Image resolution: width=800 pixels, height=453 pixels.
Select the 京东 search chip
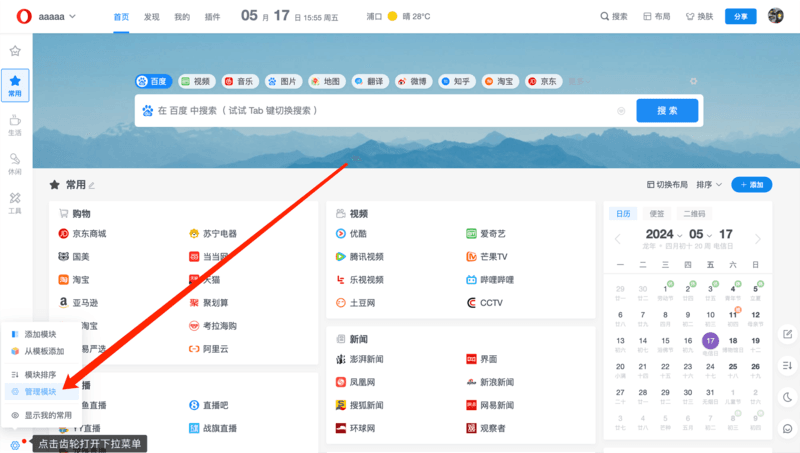click(543, 81)
